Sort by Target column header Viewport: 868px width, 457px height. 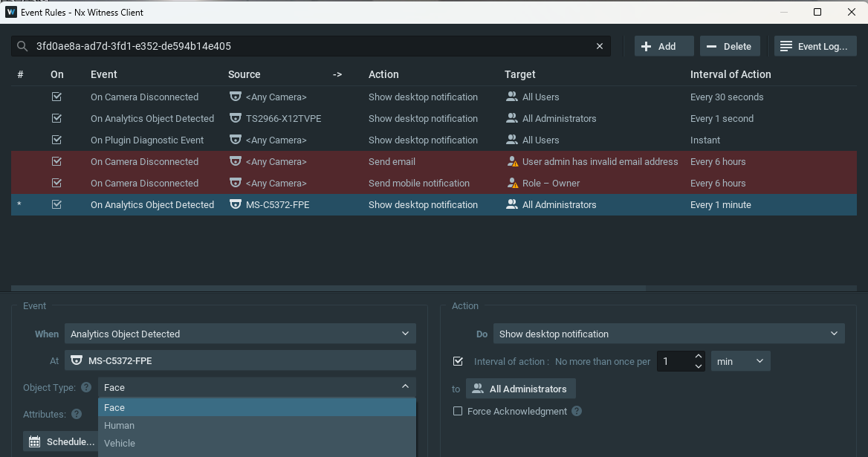pos(519,74)
